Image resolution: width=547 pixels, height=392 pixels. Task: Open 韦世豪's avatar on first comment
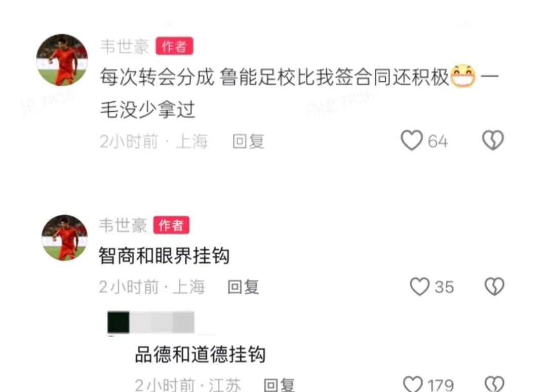62,60
